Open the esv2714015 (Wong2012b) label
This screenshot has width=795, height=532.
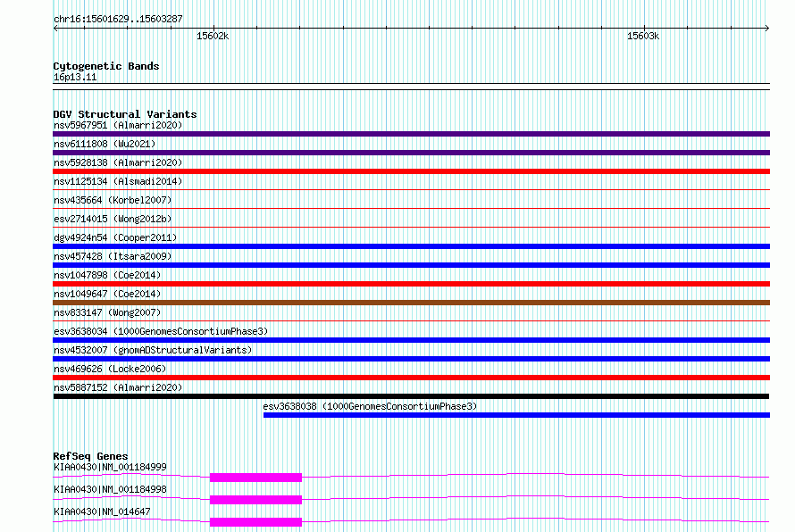pos(113,219)
